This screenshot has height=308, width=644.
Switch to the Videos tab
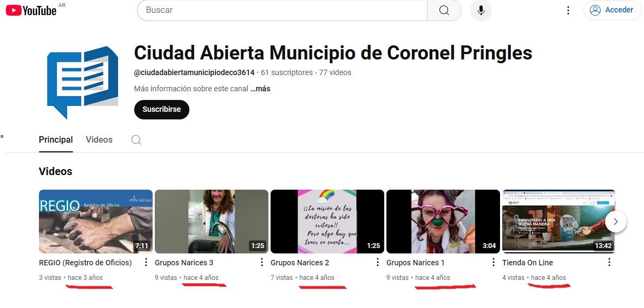click(99, 139)
